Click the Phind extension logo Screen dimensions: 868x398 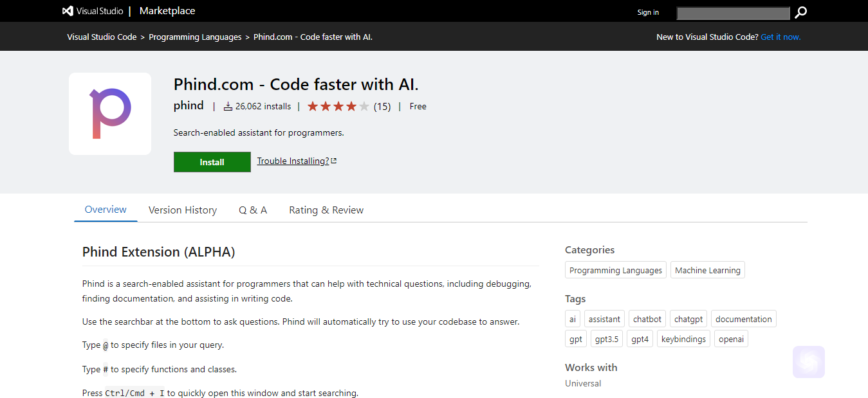click(x=110, y=114)
